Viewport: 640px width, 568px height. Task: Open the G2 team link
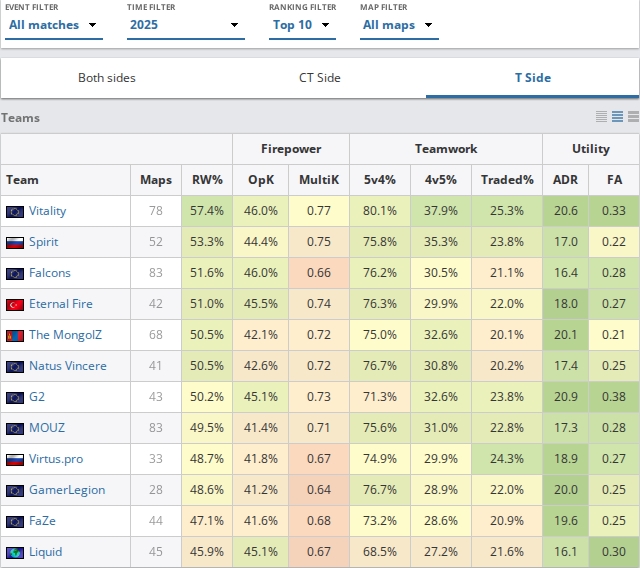point(37,397)
